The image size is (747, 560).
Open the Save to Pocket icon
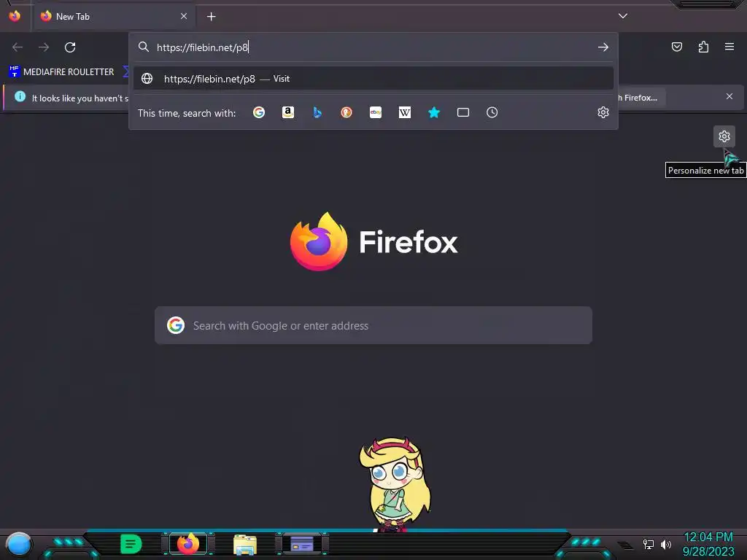pos(676,47)
